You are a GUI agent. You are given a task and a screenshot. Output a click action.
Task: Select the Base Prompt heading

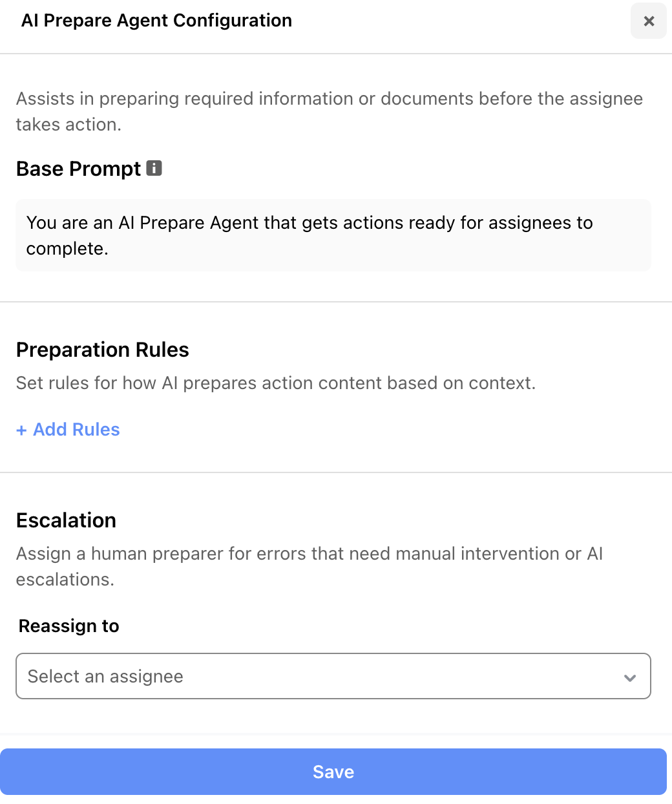tap(78, 169)
